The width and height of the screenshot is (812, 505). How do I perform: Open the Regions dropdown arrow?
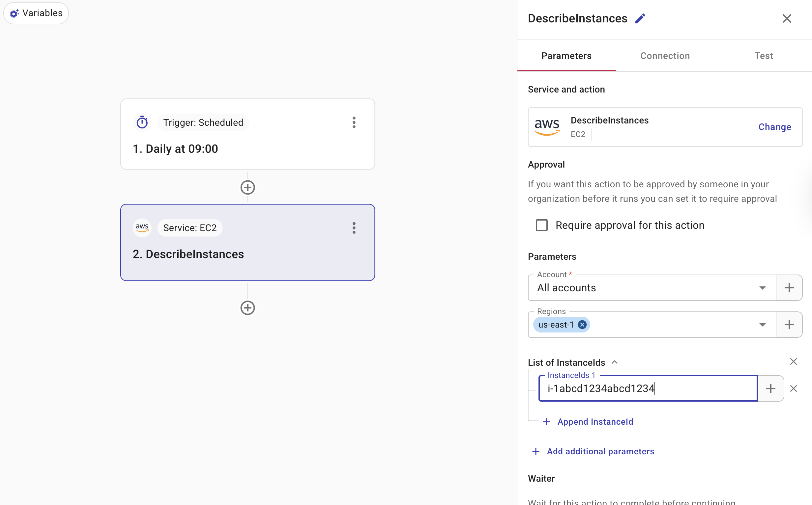click(x=762, y=325)
